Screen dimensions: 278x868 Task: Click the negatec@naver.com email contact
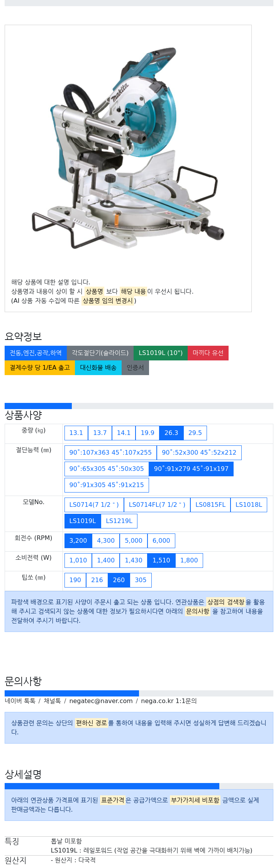pos(101,701)
